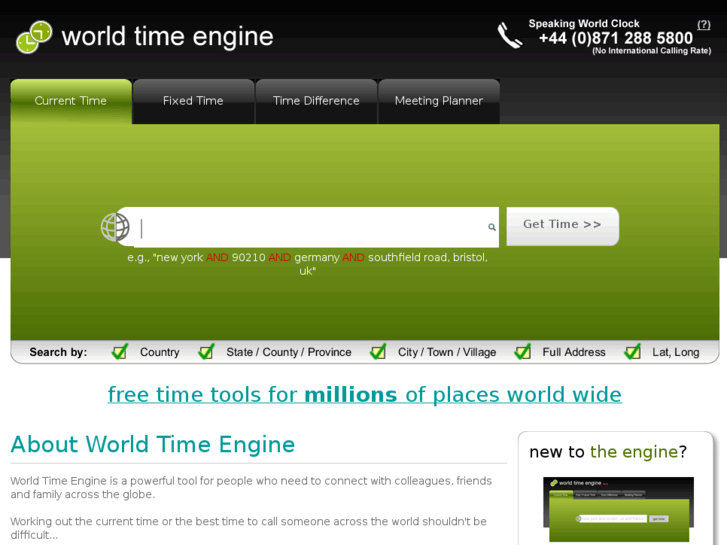Click the Speaking World Clock label
Screen dimensions: 727x545
[584, 24]
